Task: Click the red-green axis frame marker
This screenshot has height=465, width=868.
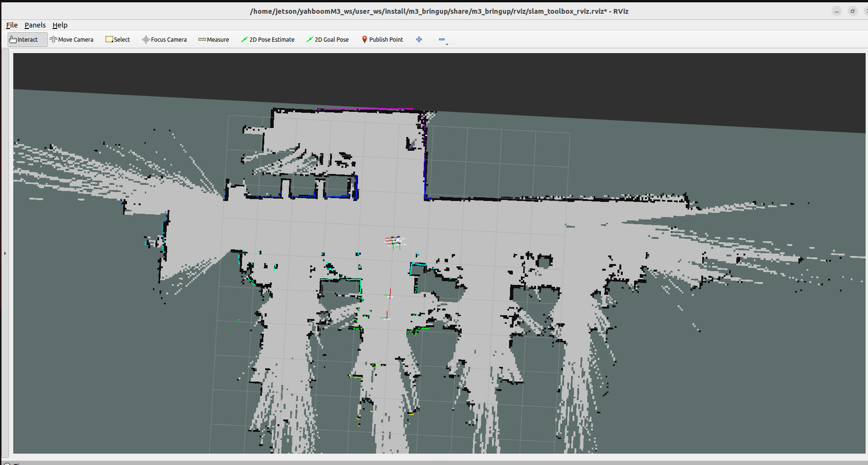Action: [x=387, y=304]
